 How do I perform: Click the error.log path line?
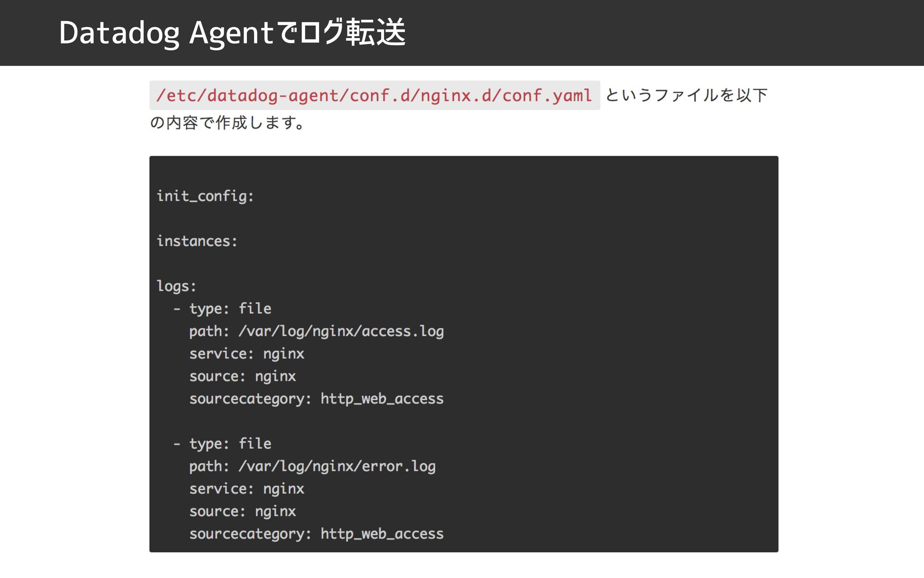pos(312,466)
